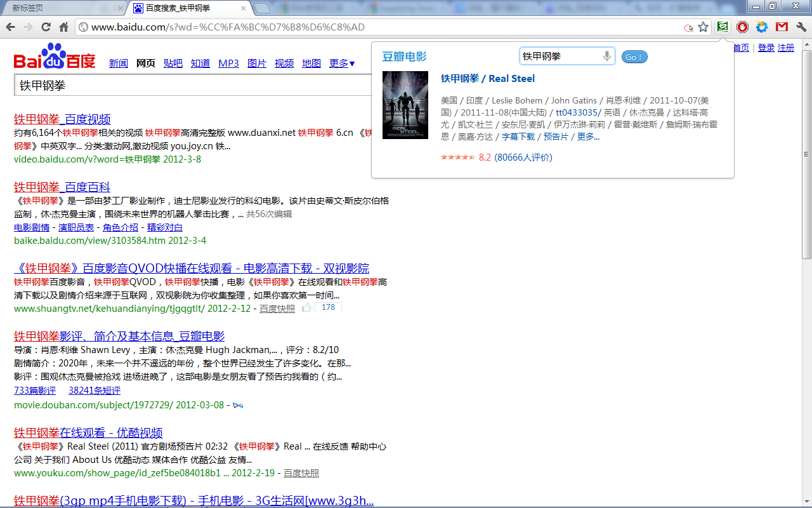Click the 733篇影评 link
812x508 pixels.
[35, 391]
